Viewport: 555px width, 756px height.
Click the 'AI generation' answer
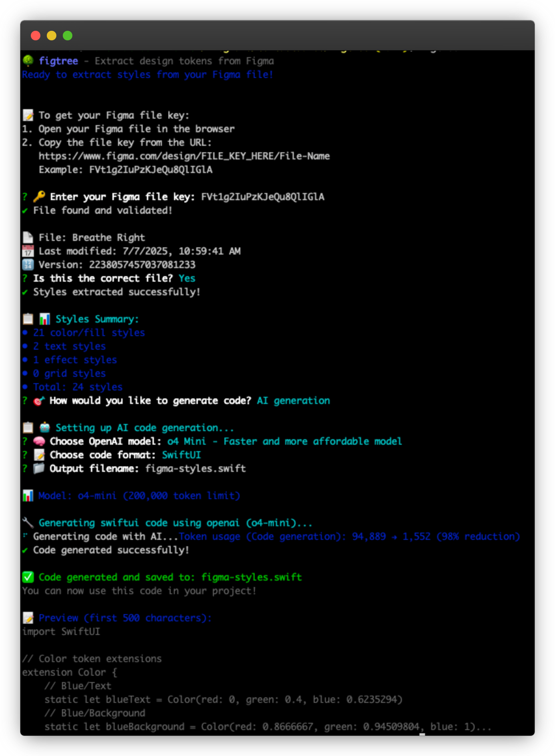[293, 400]
